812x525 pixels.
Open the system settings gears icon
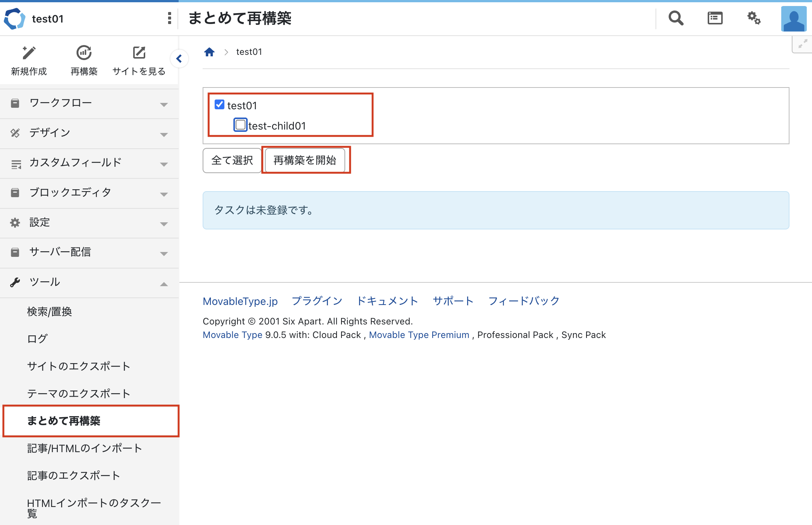coord(753,18)
